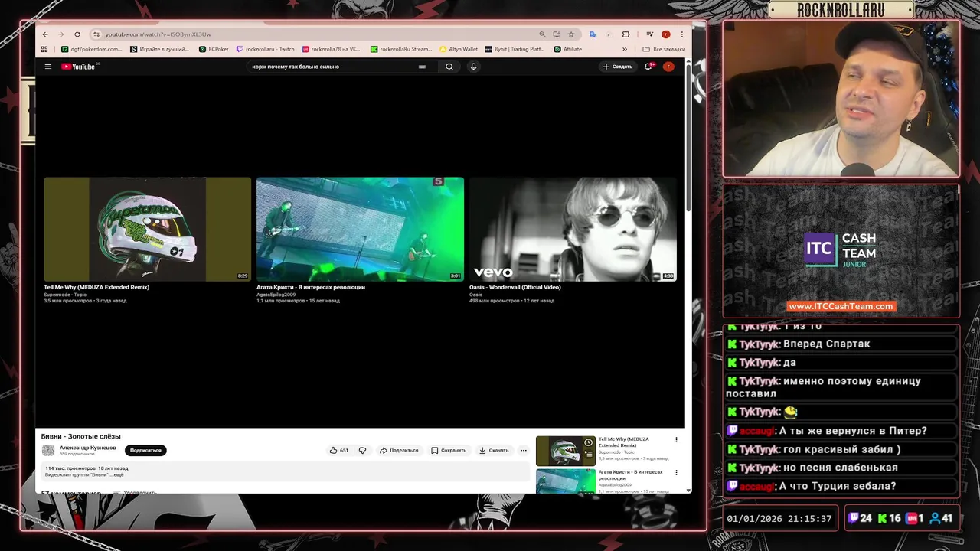The height and width of the screenshot is (551, 980).
Task: Reload the page with the refresh icon
Action: 77,34
